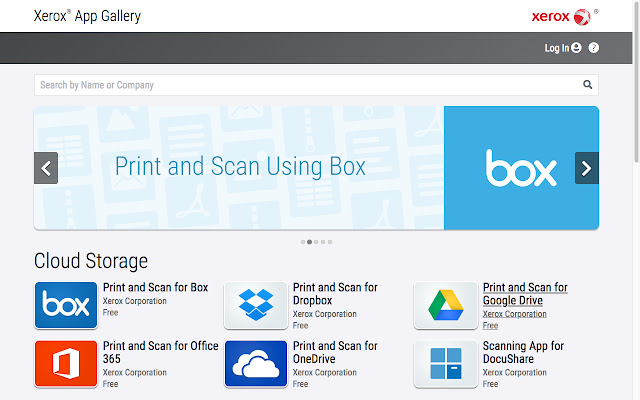Open the help question mark icon

click(x=593, y=48)
